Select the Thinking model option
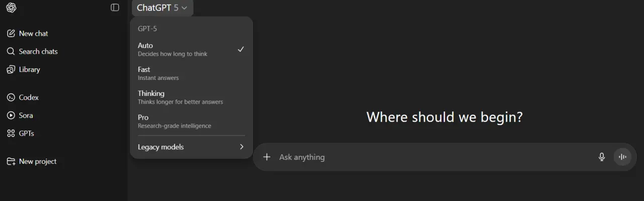The image size is (644, 201). click(x=191, y=97)
